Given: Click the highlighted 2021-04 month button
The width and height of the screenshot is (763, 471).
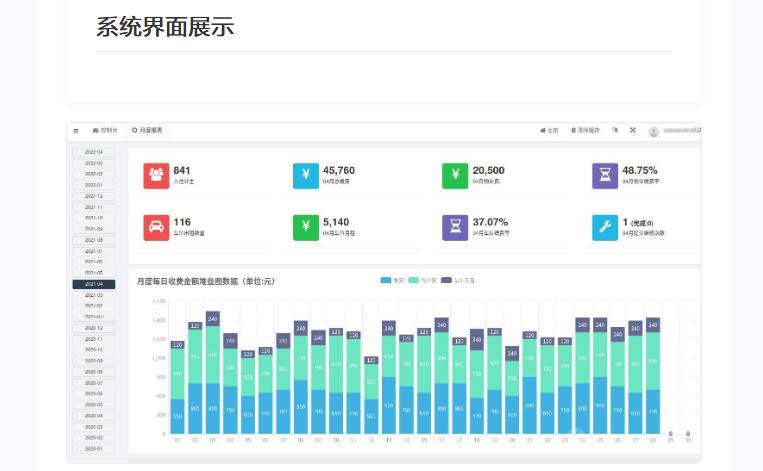Looking at the screenshot, I should point(94,284).
